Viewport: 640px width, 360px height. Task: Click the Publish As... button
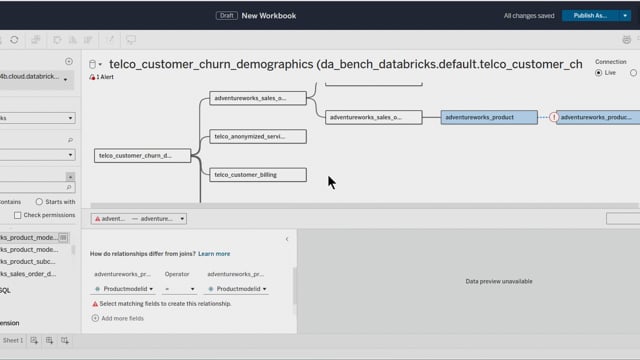(590, 16)
